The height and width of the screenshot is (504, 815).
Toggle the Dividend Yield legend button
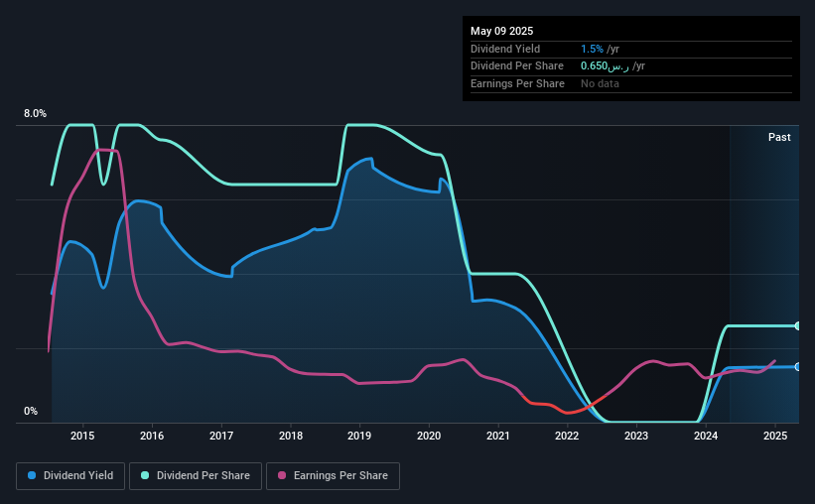pos(70,476)
